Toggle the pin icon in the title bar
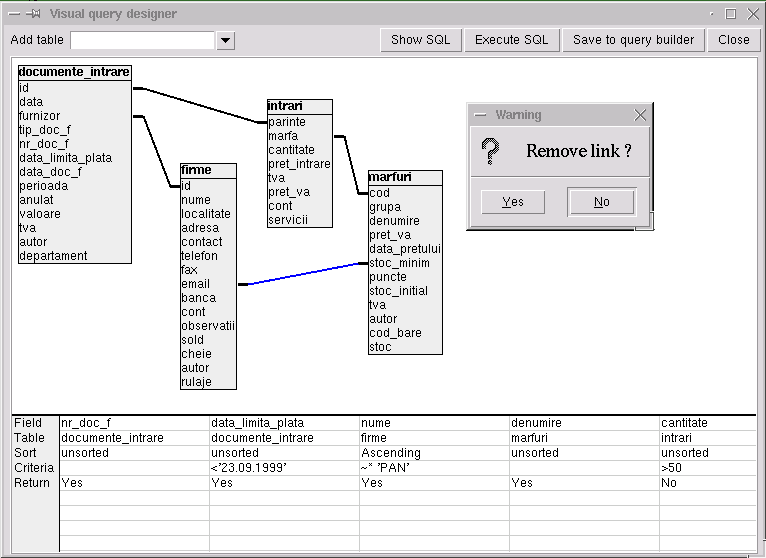Image resolution: width=766 pixels, height=558 pixels. (33, 14)
